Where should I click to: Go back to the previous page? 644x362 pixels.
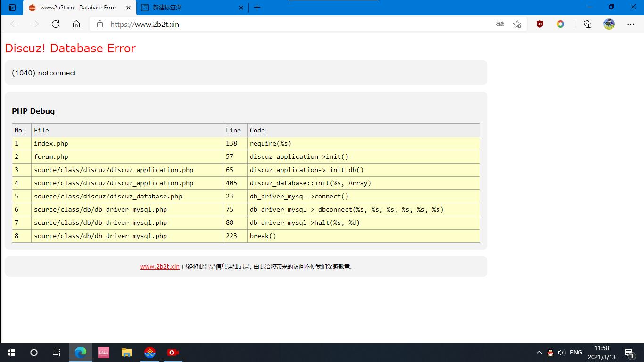[x=14, y=24]
